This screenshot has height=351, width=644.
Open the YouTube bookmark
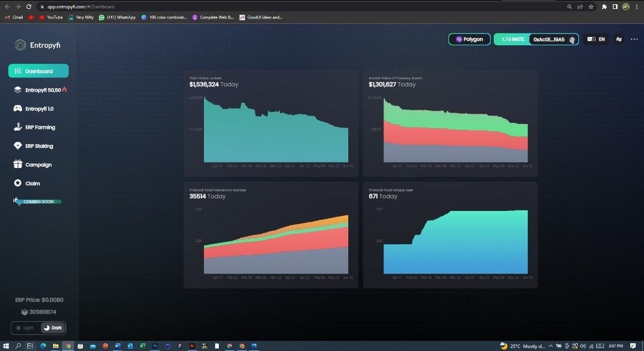51,17
